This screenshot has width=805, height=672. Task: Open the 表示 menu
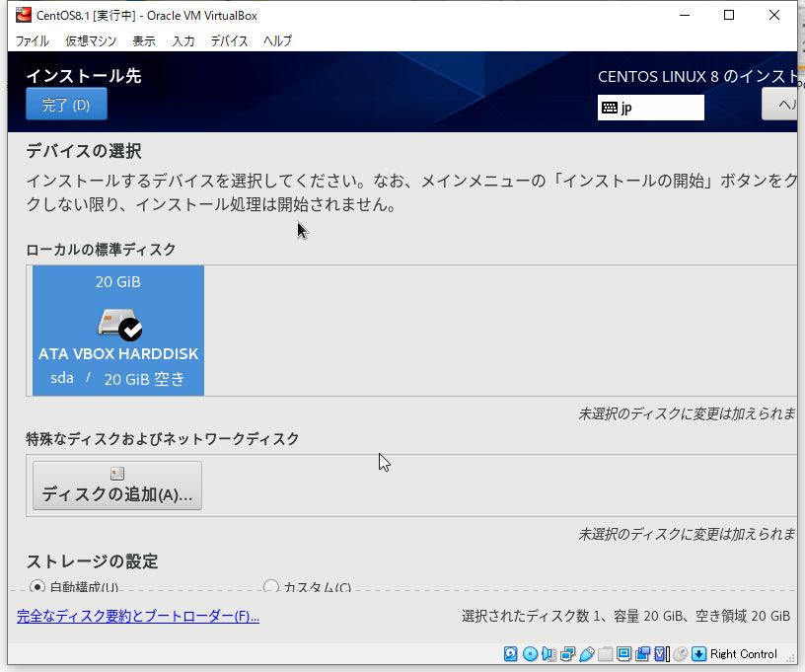pyautogui.click(x=144, y=40)
